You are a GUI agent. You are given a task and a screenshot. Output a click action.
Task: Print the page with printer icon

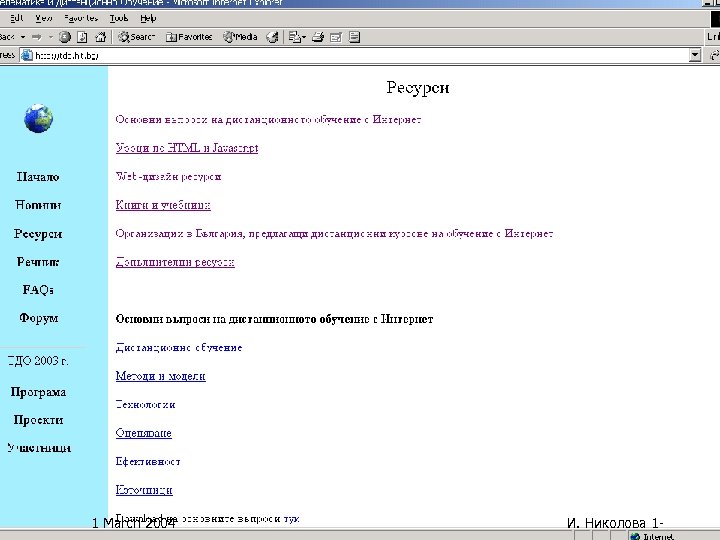pos(318,37)
